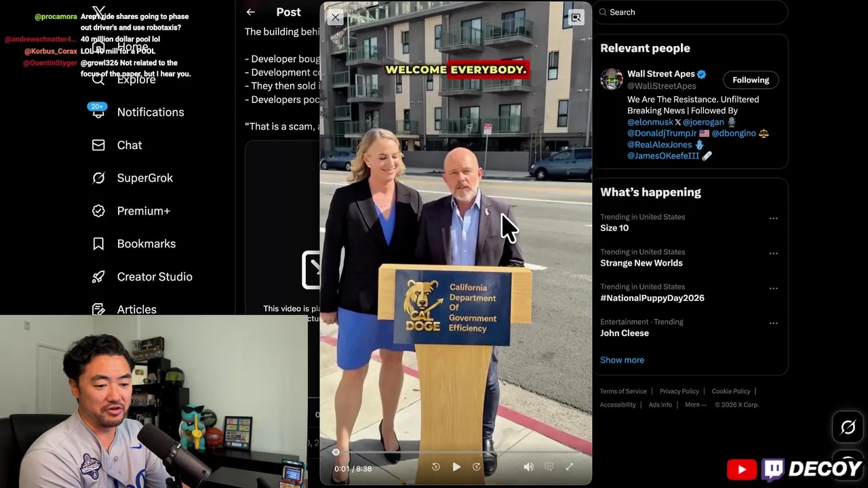Image resolution: width=868 pixels, height=488 pixels.
Task: Open the @elonmusk mention link
Action: [x=650, y=122]
